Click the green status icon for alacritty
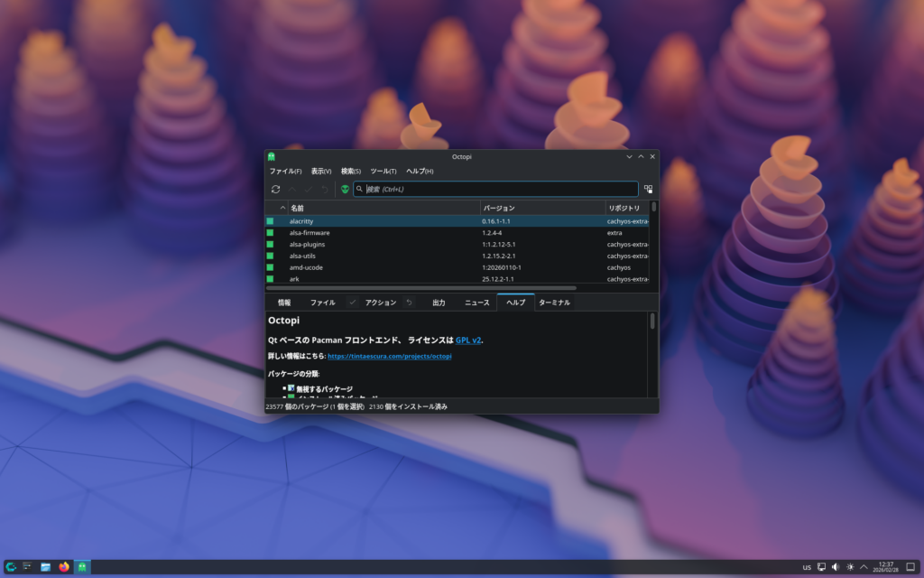Viewport: 924px width, 578px height. click(270, 221)
